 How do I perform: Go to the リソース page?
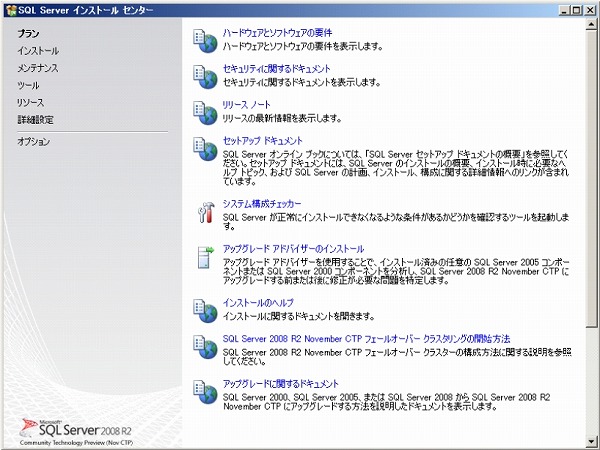30,103
